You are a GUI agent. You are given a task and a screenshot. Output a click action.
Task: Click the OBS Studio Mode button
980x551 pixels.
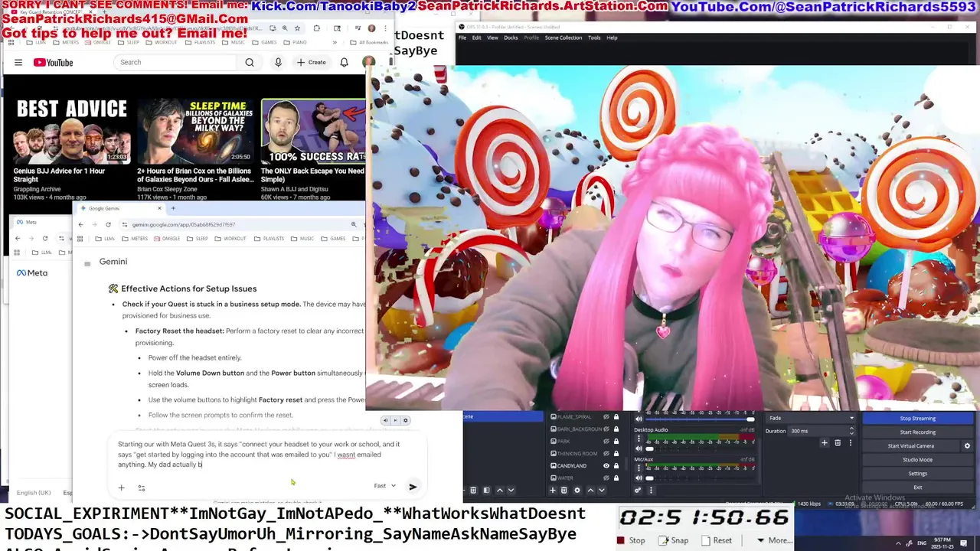(x=917, y=460)
